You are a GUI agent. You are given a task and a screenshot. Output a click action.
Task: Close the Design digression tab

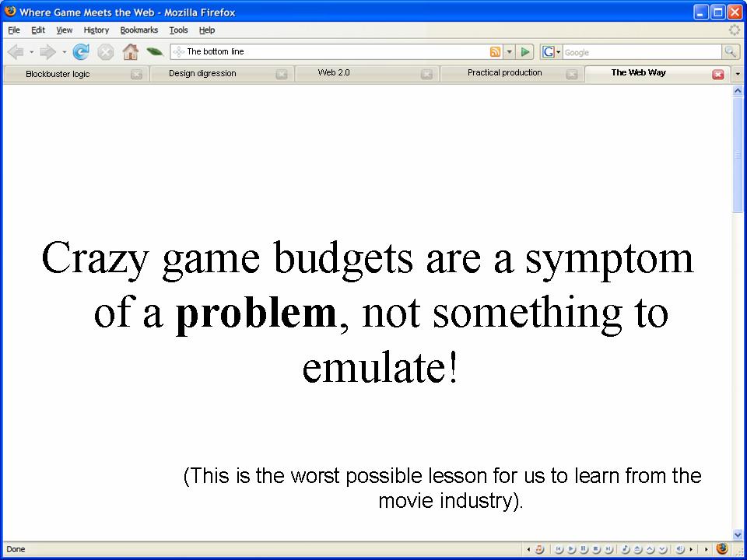[282, 75]
